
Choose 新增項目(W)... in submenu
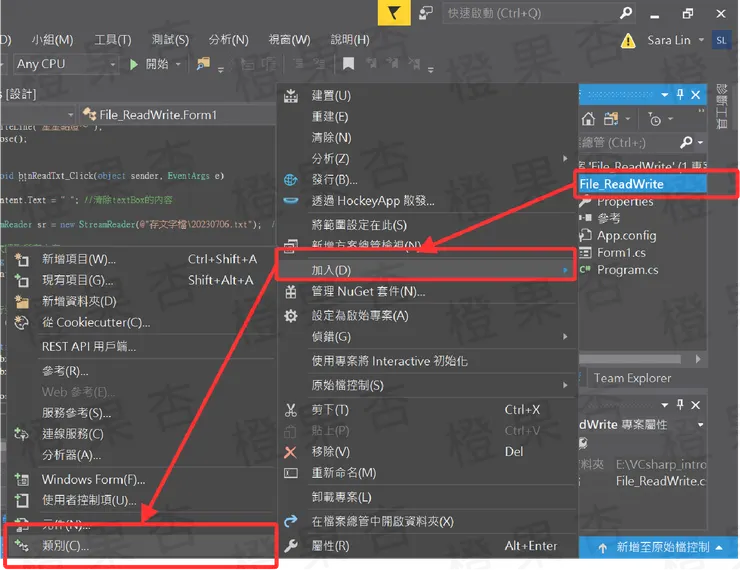(141, 259)
